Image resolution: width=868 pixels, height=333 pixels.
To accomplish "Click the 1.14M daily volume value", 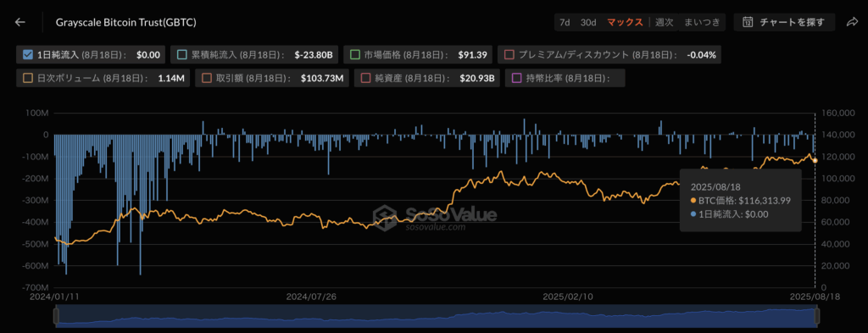I will click(x=171, y=78).
